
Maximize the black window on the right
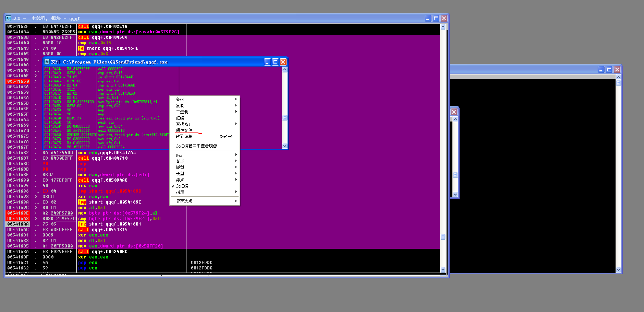pyautogui.click(x=609, y=70)
